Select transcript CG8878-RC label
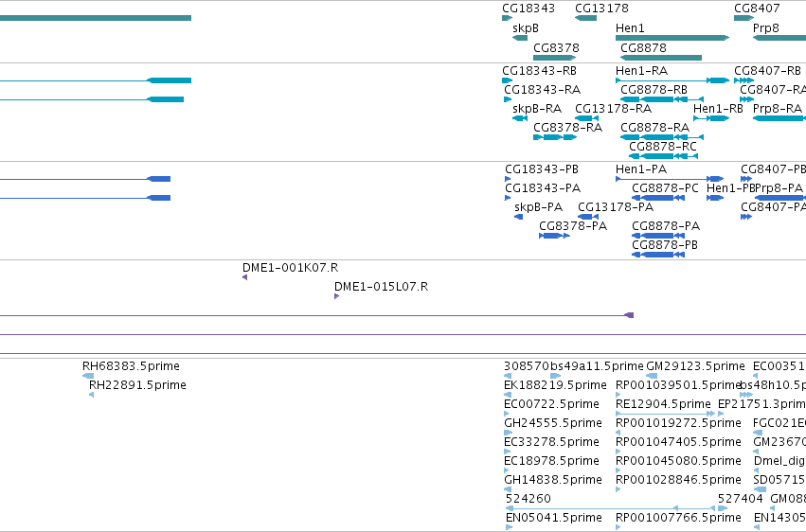Viewport: 806px width, 532px height. click(x=663, y=147)
